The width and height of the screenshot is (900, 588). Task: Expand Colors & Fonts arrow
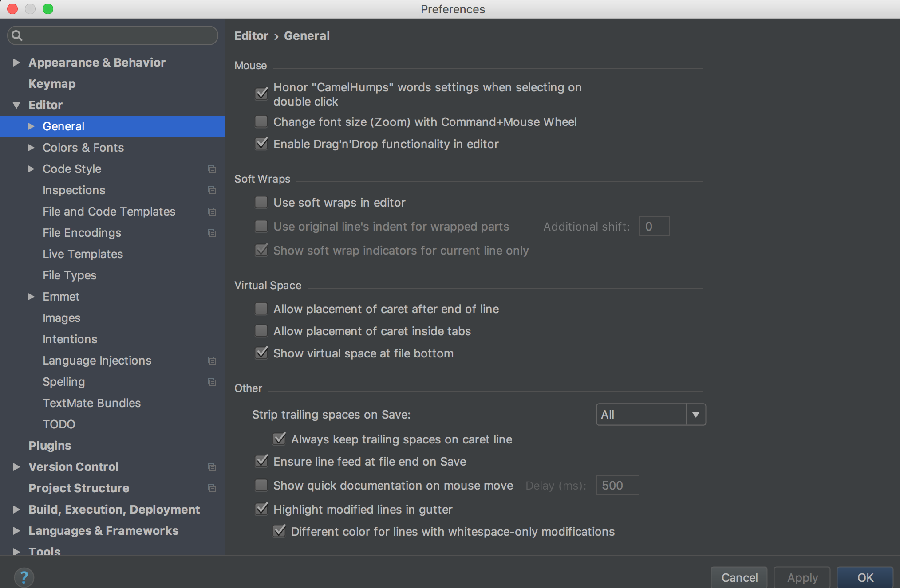(x=31, y=148)
